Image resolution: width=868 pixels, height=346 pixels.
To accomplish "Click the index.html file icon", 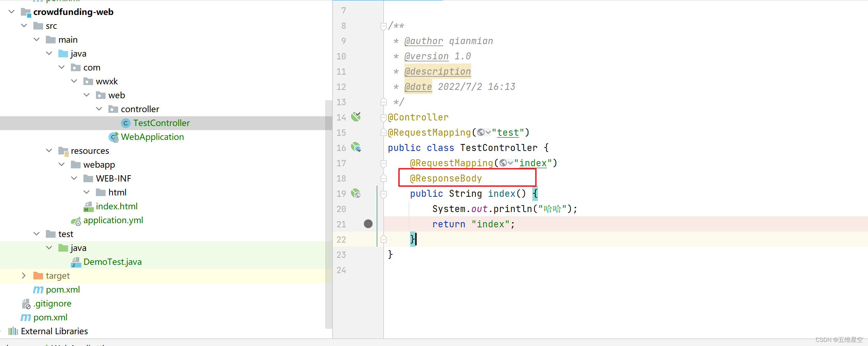I will (x=89, y=206).
